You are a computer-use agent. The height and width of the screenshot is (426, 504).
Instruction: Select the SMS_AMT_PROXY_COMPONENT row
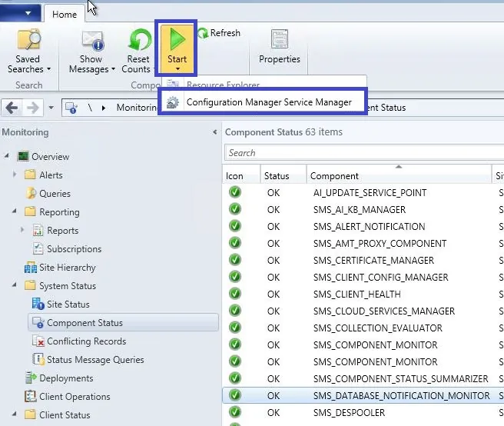pos(363,243)
